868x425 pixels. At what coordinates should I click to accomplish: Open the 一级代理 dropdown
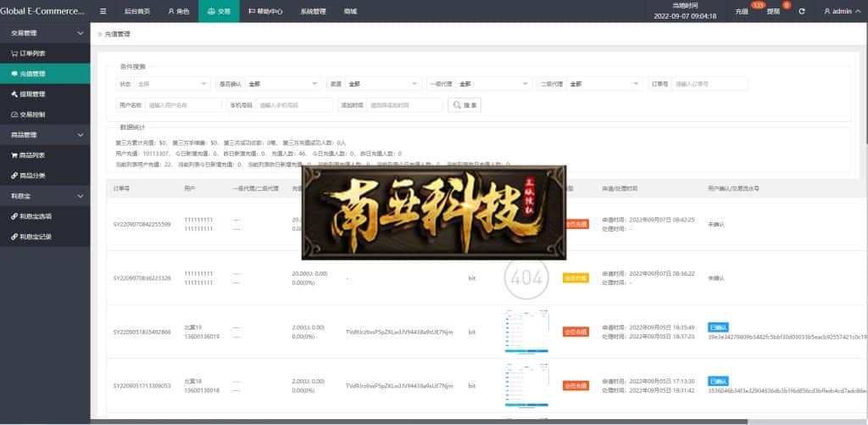(494, 84)
